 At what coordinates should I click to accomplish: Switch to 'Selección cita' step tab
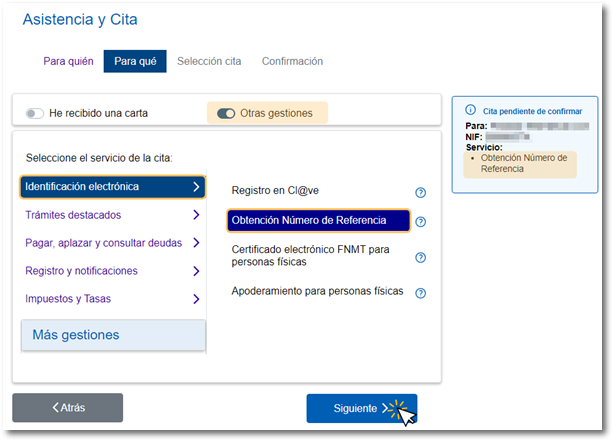pyautogui.click(x=209, y=61)
